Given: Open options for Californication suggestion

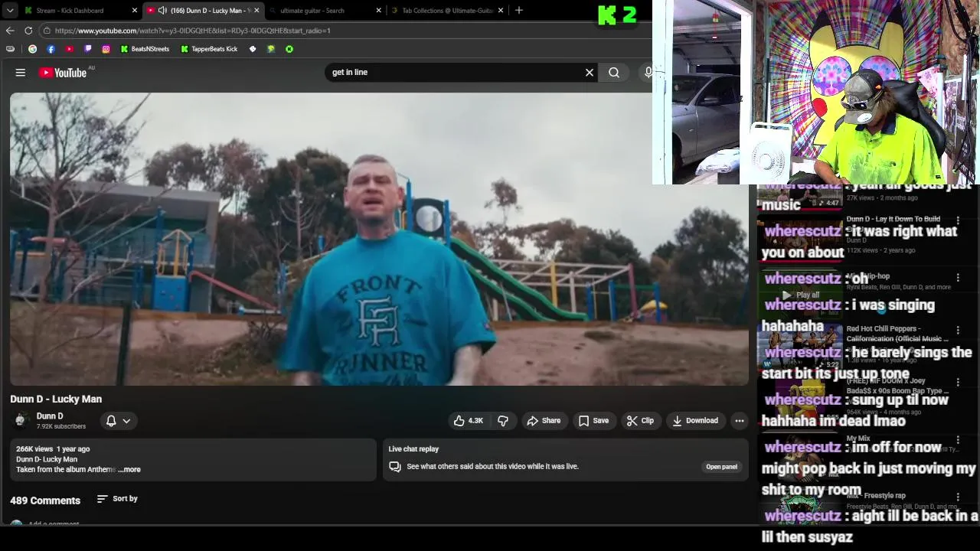Looking at the screenshot, I should tap(958, 331).
